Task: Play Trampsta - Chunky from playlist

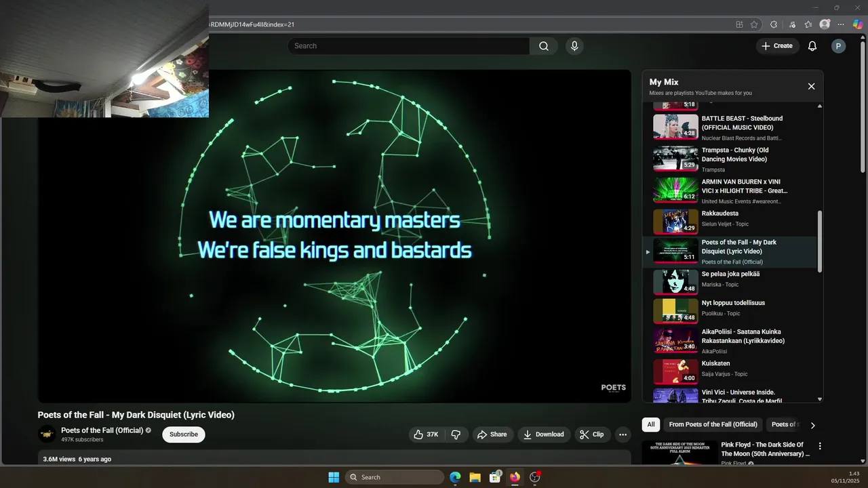Action: (x=730, y=159)
